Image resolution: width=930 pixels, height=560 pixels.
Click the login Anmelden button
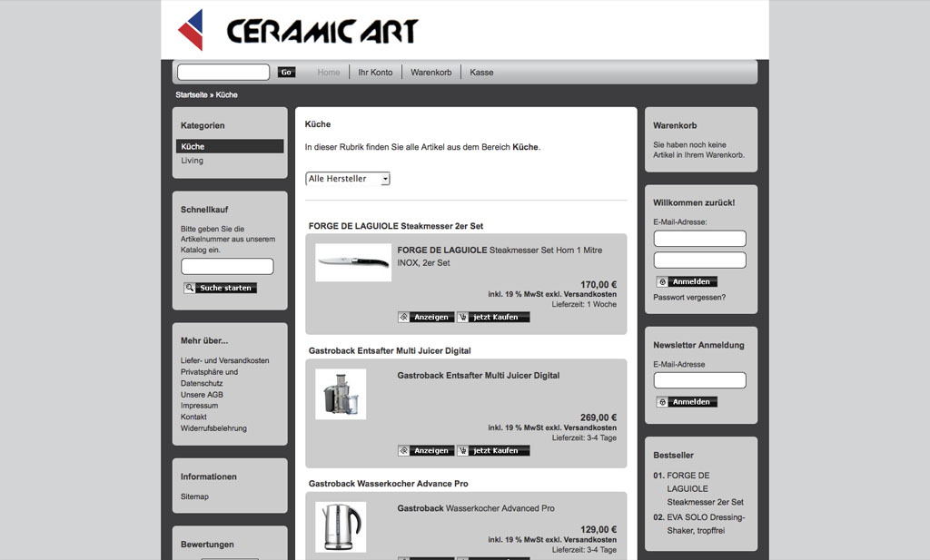687,282
